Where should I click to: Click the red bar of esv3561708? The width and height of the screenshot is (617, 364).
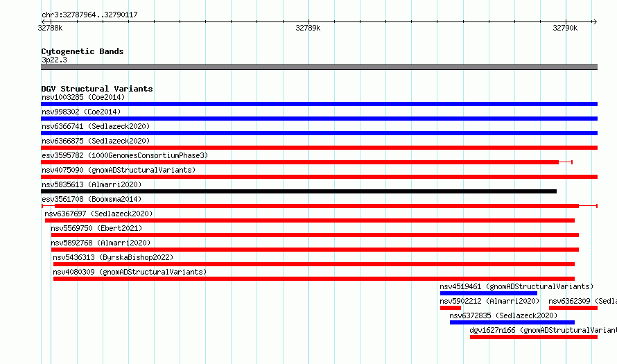[317, 206]
